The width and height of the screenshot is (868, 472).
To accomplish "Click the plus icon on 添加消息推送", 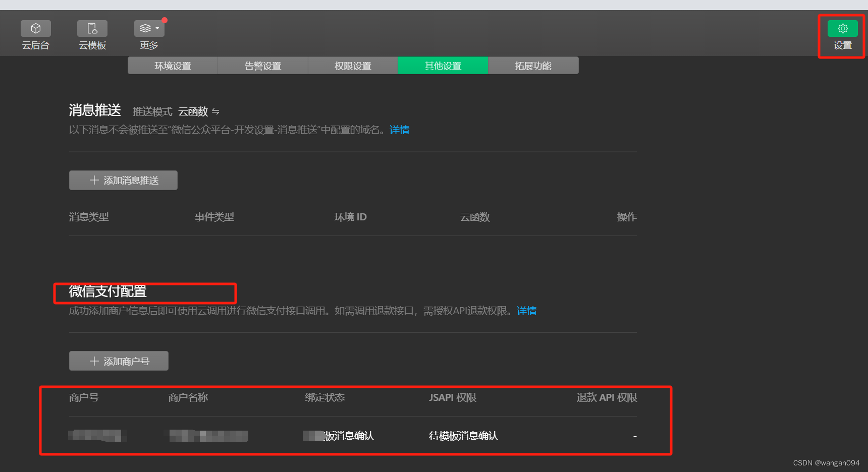I will pos(93,180).
